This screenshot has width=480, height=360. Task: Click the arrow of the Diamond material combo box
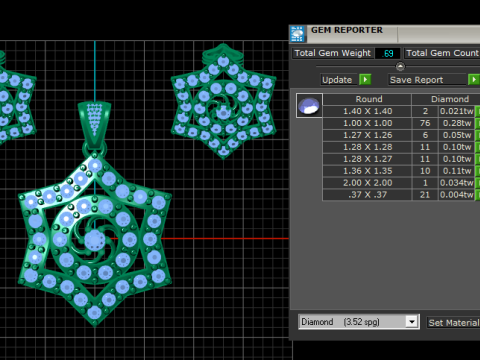[x=412, y=322]
